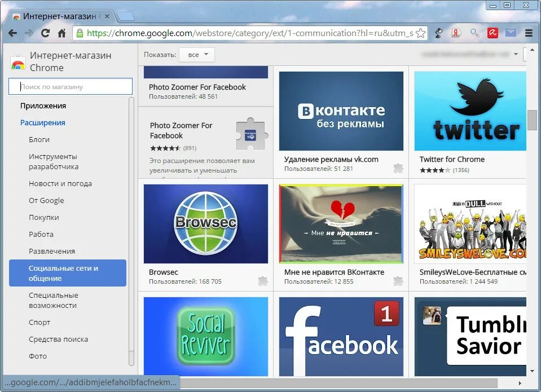Click puzzle icon on Мне не нравится ВКонтакте

tap(398, 281)
